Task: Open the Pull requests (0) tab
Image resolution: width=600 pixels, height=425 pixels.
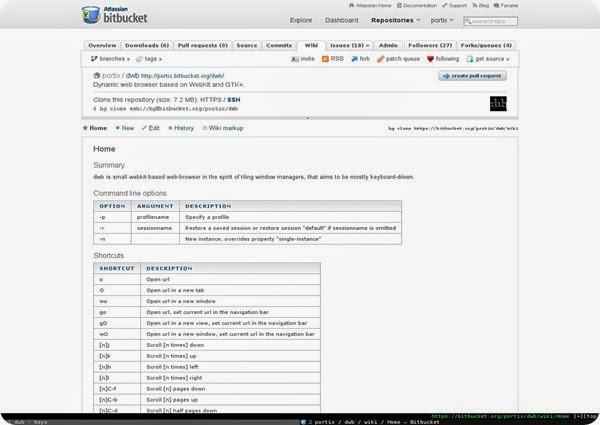Action: point(202,46)
